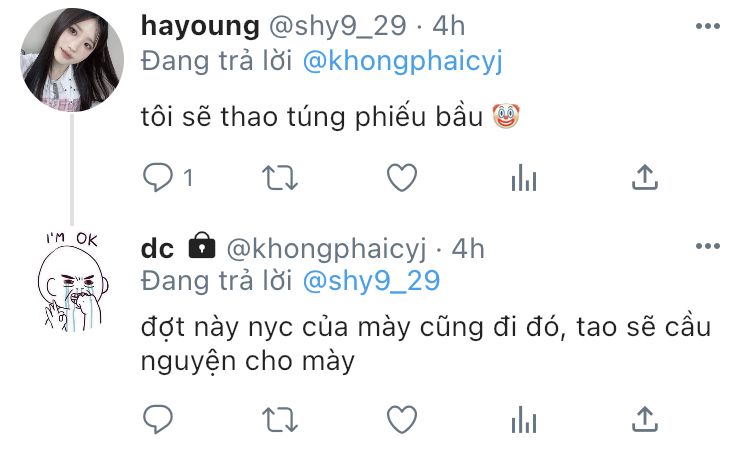Open dc's display name profile
Viewport: 750px width, 450px height.
[x=157, y=249]
